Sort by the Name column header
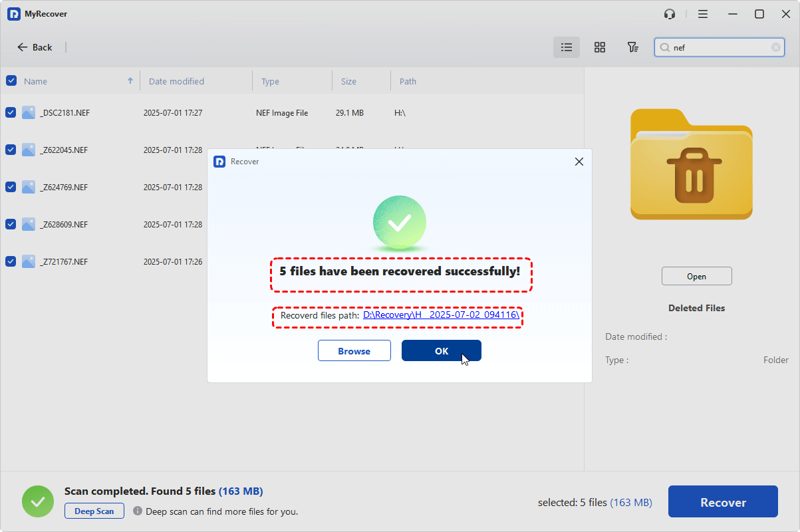 (35, 81)
